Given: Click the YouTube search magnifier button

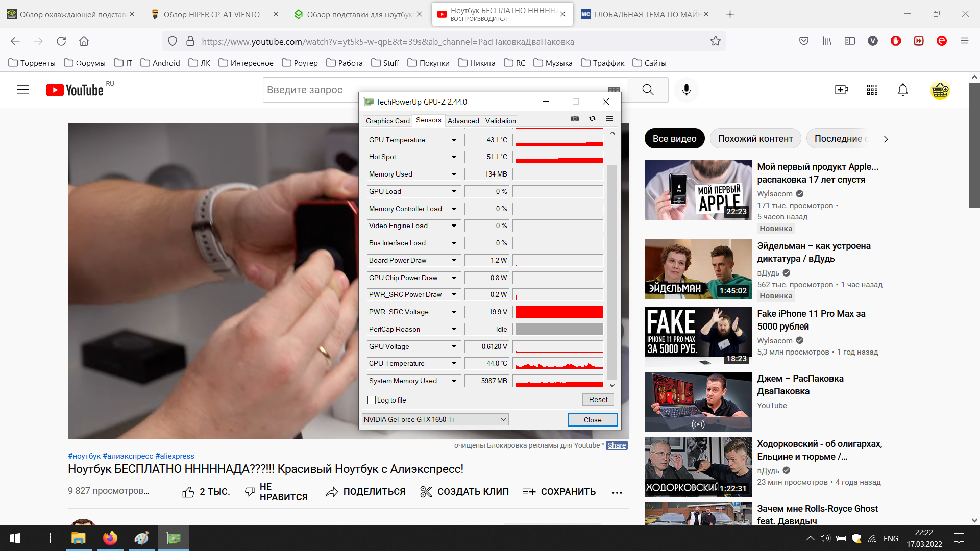Looking at the screenshot, I should (648, 90).
